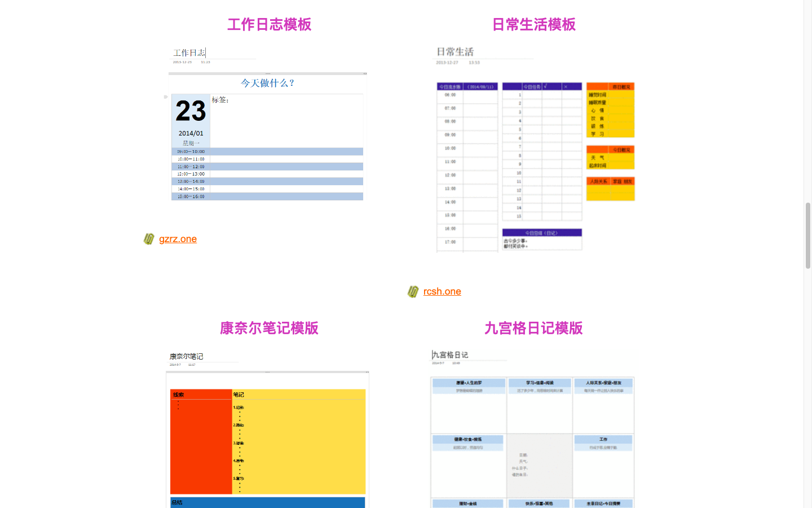Click the 康奈尔笔记模版 heading
This screenshot has height=508, width=812.
click(x=269, y=329)
